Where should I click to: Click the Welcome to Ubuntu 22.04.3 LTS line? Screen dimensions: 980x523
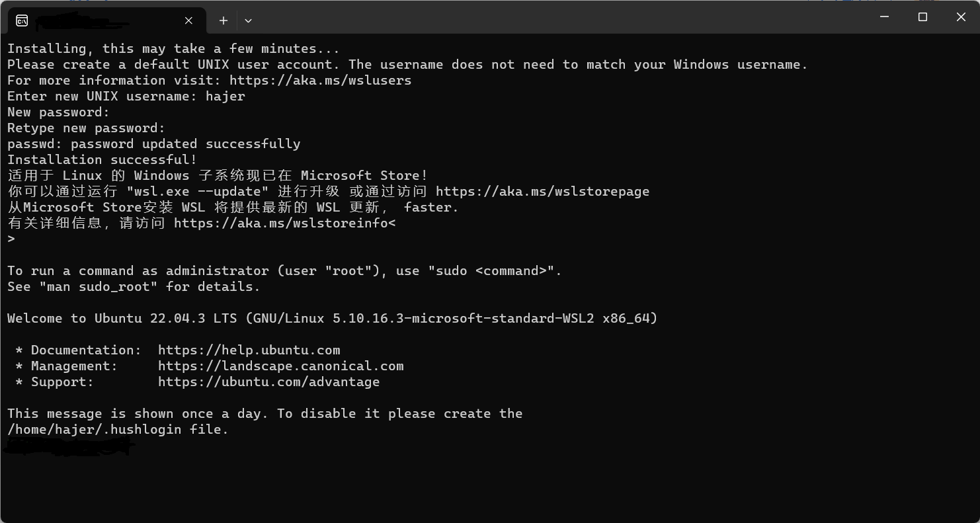tap(333, 318)
